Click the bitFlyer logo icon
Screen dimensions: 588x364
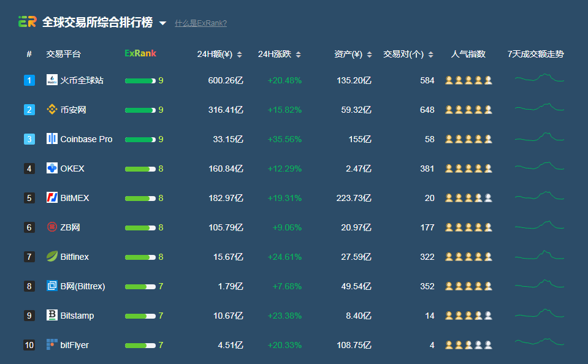[x=52, y=345]
